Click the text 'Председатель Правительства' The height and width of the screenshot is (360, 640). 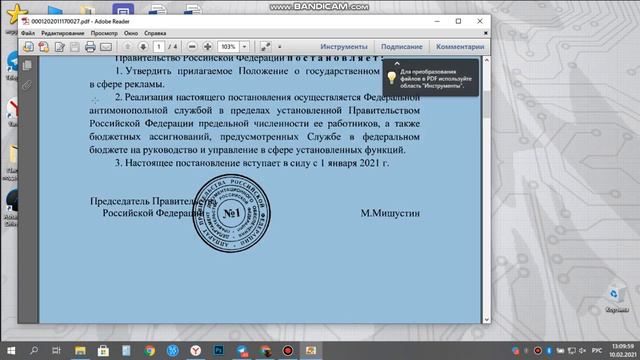click(x=153, y=201)
